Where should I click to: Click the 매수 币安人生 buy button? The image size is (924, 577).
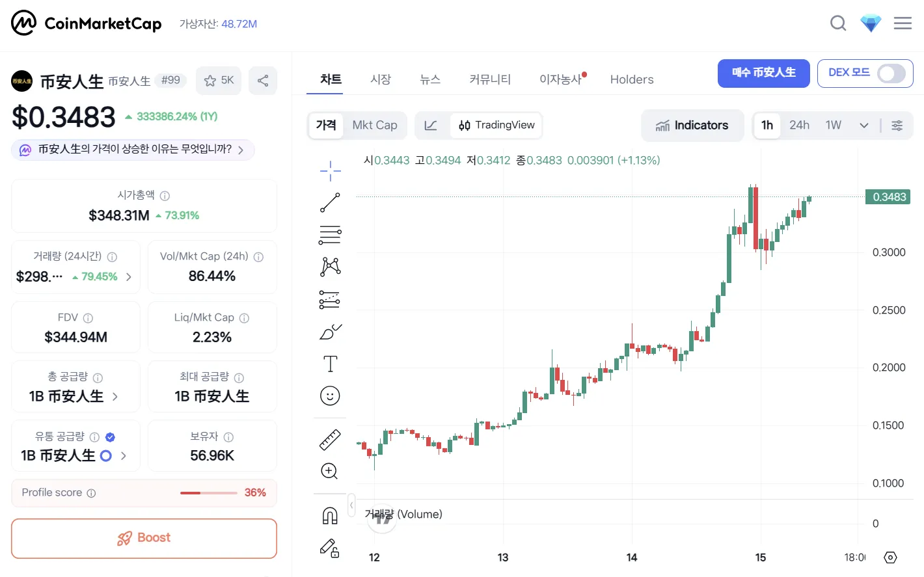pos(763,73)
